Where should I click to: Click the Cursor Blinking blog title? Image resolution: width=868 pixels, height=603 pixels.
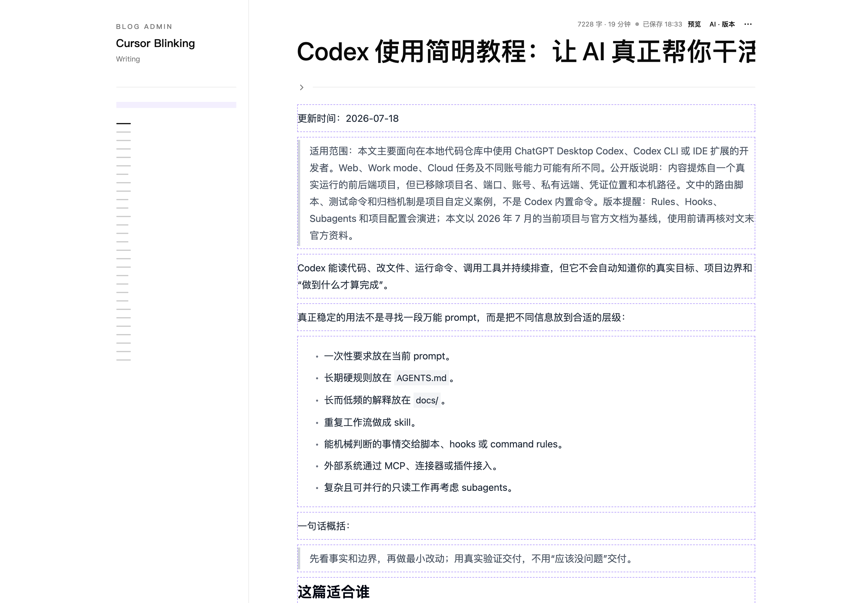pyautogui.click(x=155, y=43)
